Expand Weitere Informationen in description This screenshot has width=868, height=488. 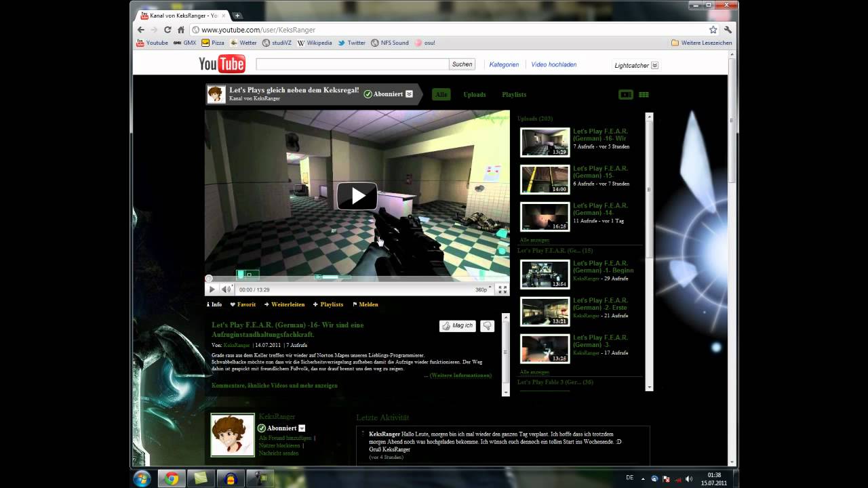click(461, 375)
